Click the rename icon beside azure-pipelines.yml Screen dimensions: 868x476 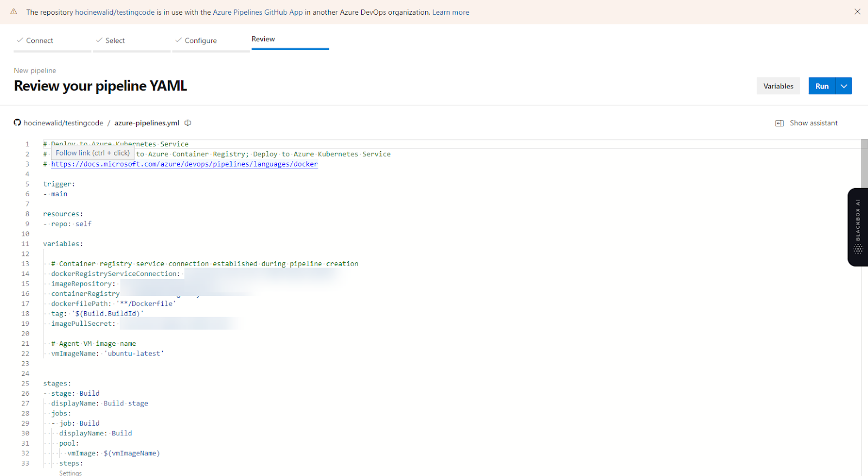pyautogui.click(x=188, y=123)
